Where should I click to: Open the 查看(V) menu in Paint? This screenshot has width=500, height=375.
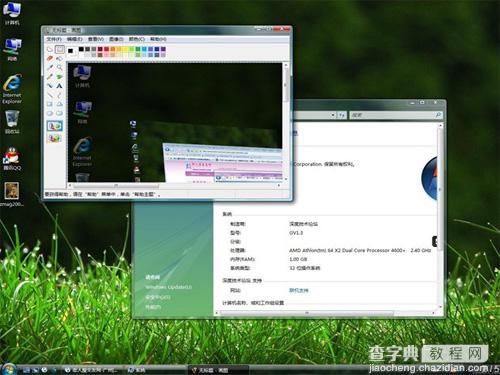coord(96,39)
